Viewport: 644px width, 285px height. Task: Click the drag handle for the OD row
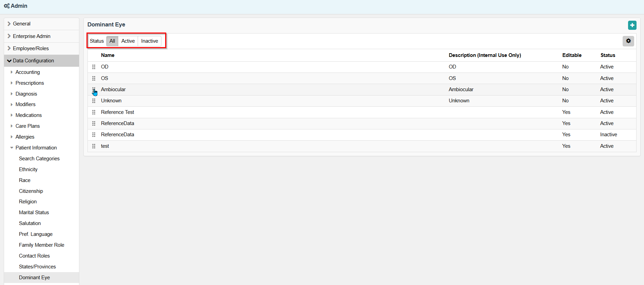tap(94, 67)
